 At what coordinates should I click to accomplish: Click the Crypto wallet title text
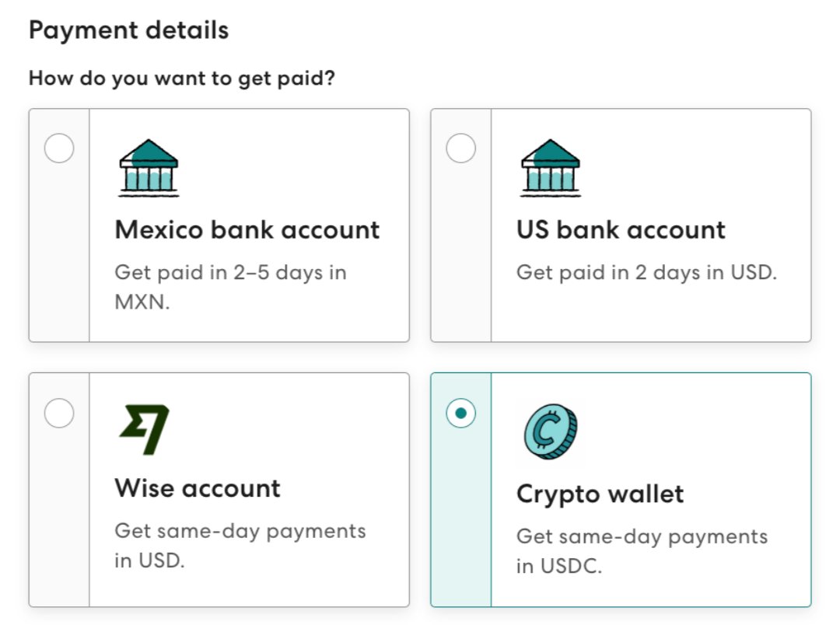(599, 494)
